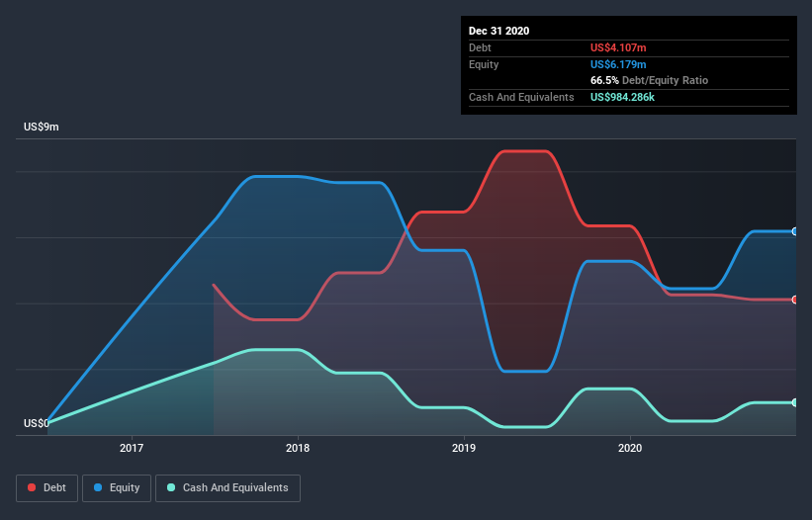
Task: Click the 2019 x-axis label
Action: click(x=464, y=448)
